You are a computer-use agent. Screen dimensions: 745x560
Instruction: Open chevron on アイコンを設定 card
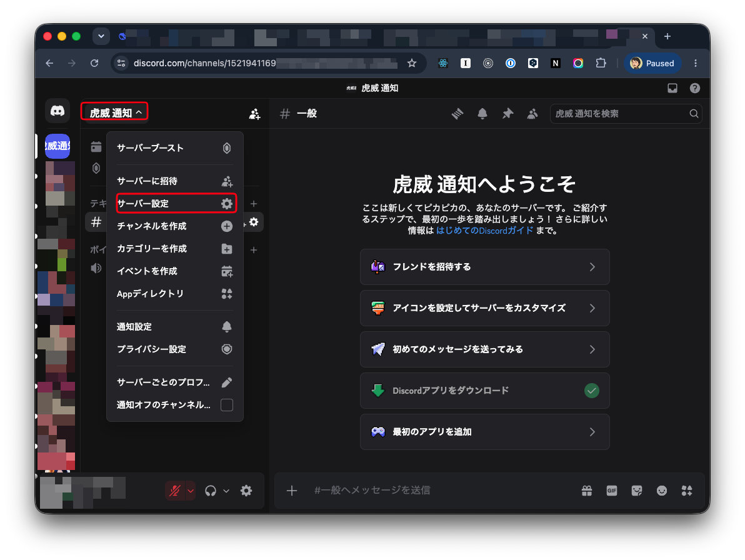point(592,308)
